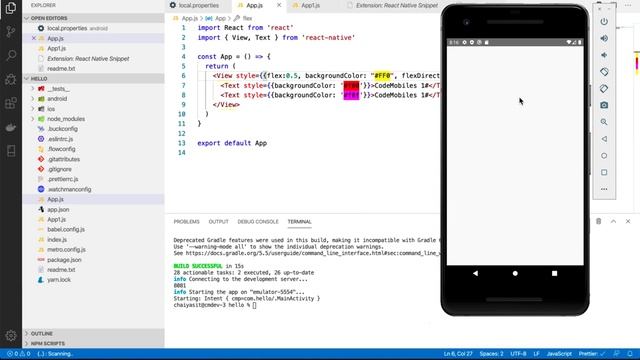Viewport: 640px width, 360px height.
Task: Raise volume on the emulator toolbar
Action: point(604,38)
